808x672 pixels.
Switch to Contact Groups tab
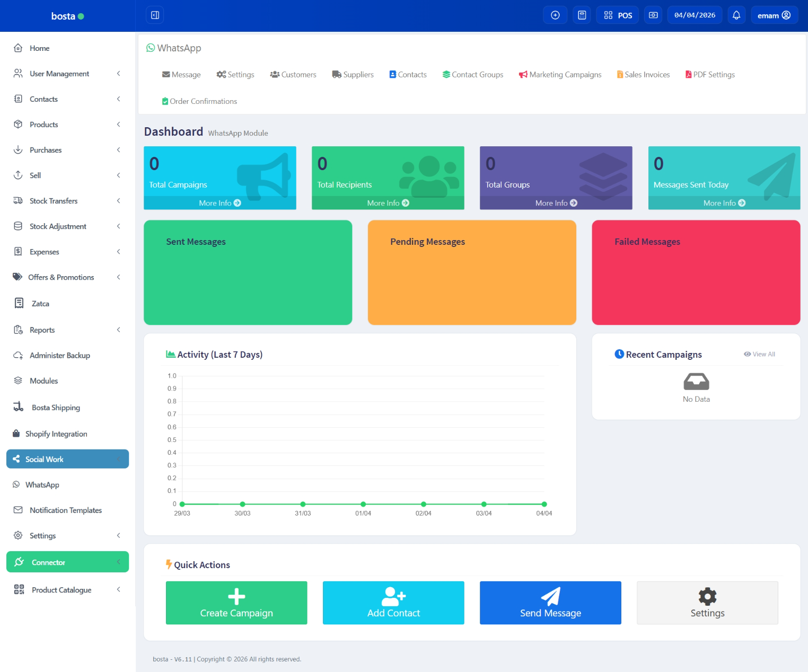point(472,75)
